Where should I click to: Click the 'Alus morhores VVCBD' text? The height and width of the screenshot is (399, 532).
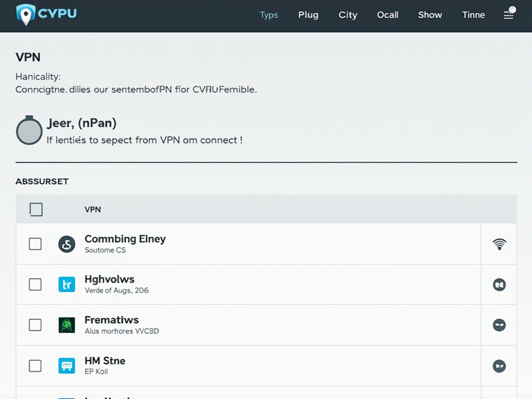pyautogui.click(x=122, y=331)
